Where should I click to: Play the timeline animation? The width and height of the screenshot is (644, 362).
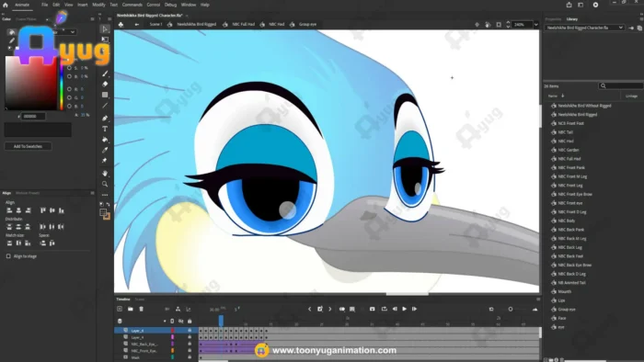click(x=404, y=309)
